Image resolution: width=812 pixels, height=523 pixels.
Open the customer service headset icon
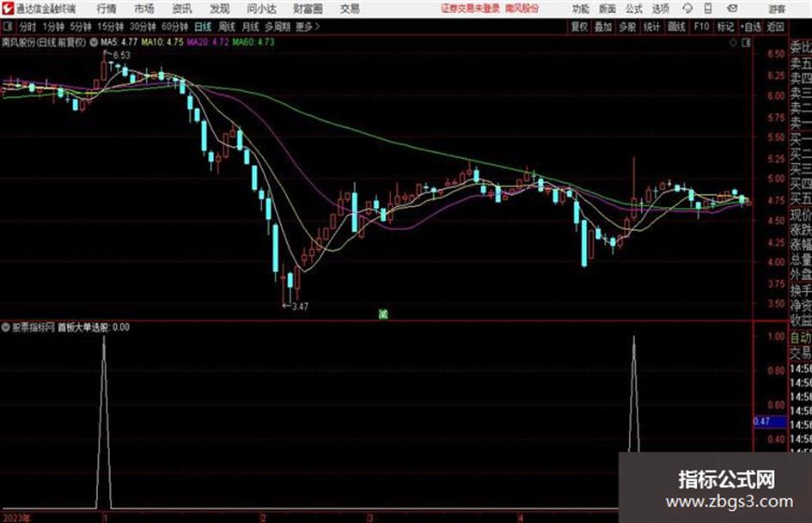point(687,9)
